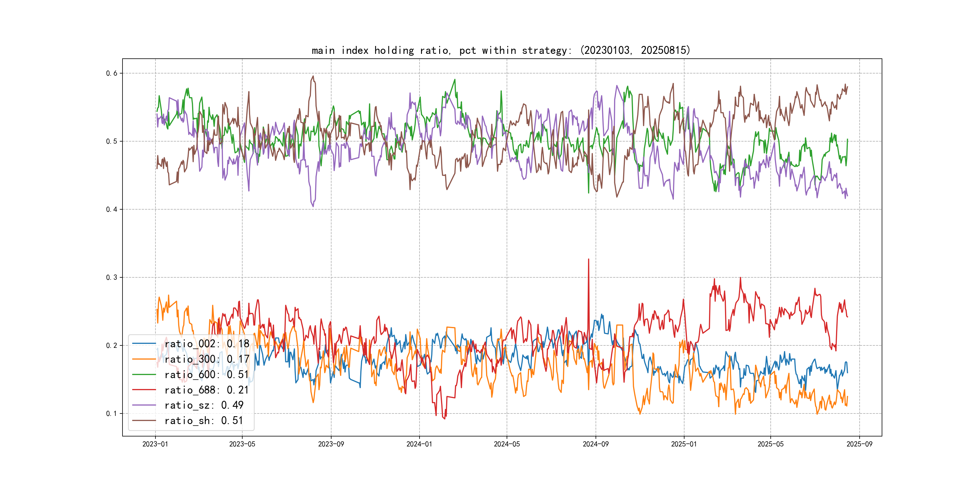Click the 0.3 y-axis tick label
The height and width of the screenshot is (490, 980).
(x=112, y=277)
